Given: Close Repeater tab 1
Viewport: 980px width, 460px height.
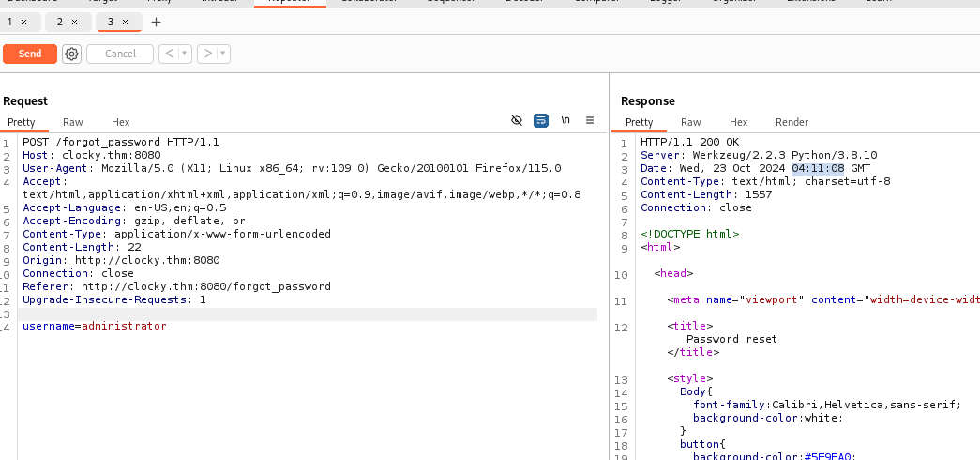Looking at the screenshot, I should (23, 22).
